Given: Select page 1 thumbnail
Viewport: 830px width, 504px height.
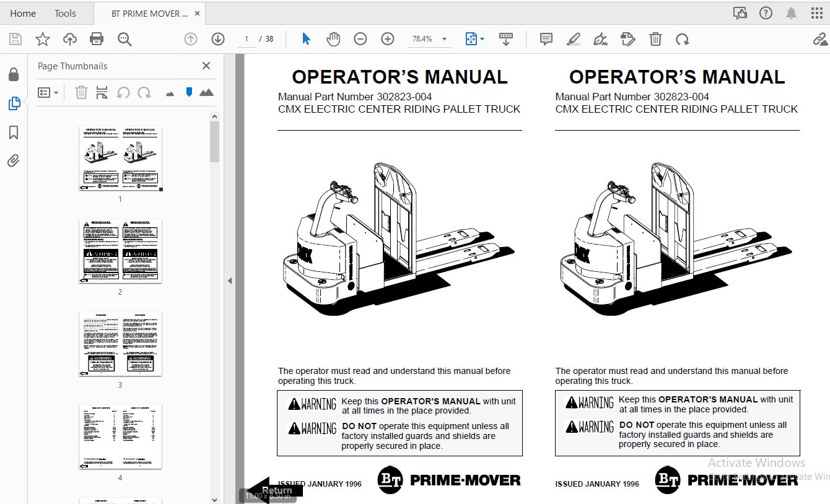Looking at the screenshot, I should click(x=120, y=159).
